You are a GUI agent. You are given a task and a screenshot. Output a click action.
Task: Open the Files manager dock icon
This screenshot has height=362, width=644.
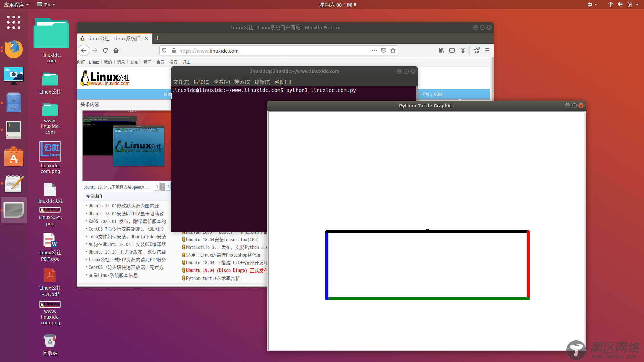click(x=14, y=102)
